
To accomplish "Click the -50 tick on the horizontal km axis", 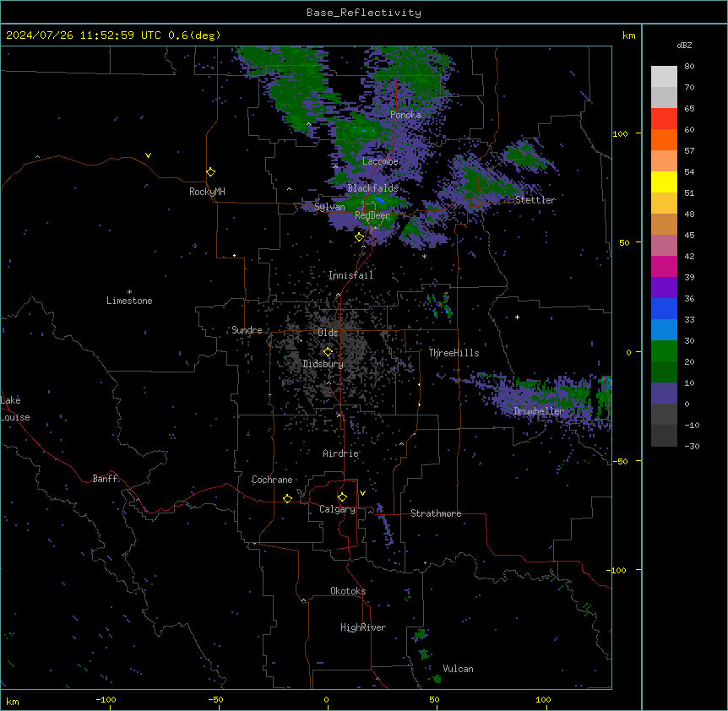I will (x=215, y=699).
